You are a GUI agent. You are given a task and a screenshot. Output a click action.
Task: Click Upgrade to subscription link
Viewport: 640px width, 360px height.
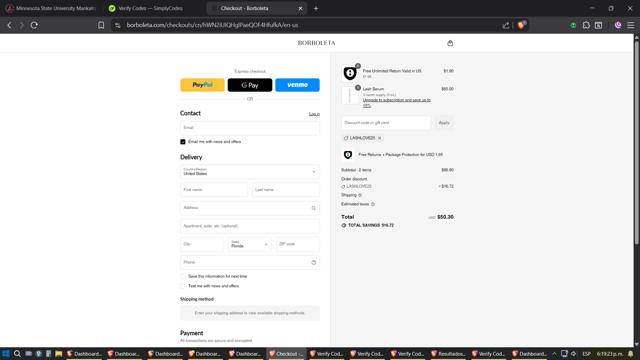pos(396,102)
